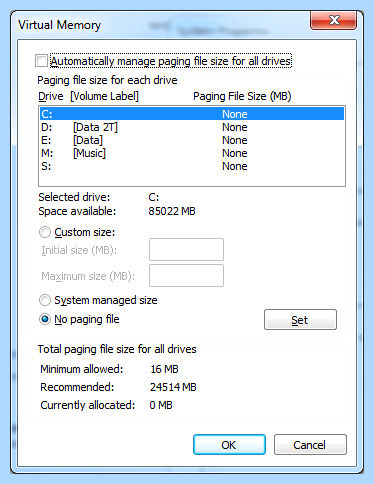
Task: Select drive D: [Data 2T] row
Action: point(192,127)
